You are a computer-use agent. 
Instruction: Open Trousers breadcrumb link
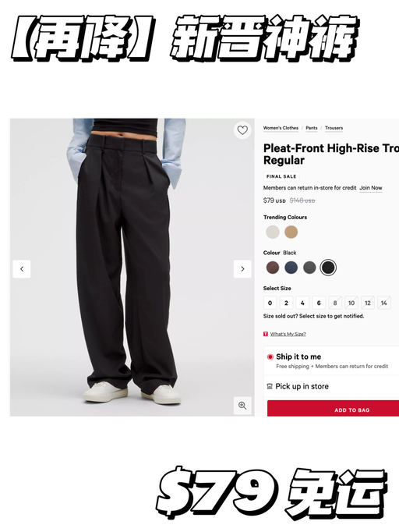tap(334, 128)
